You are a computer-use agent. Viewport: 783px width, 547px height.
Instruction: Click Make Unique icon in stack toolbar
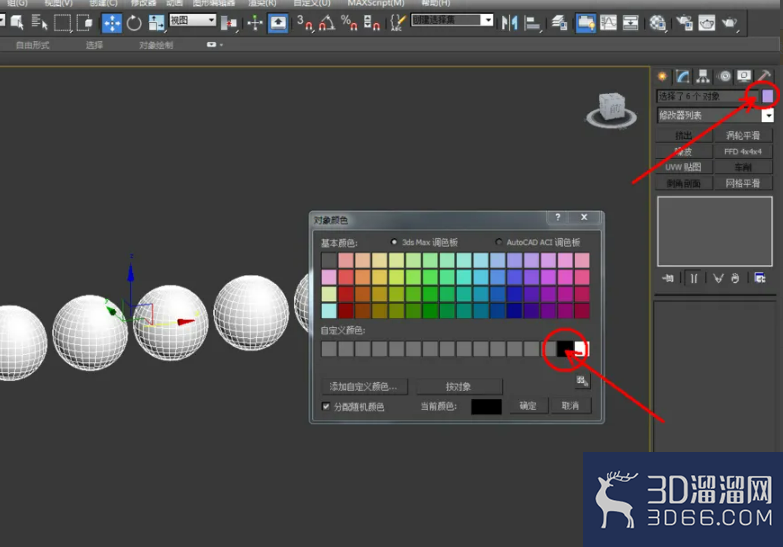[718, 278]
